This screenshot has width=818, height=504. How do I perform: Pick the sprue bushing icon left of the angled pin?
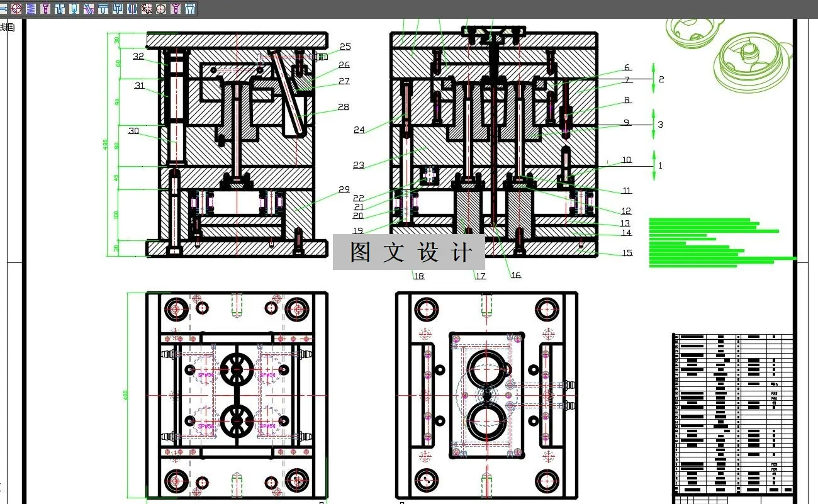point(74,9)
